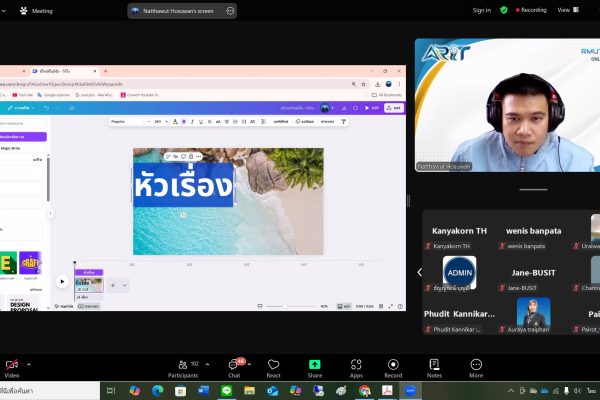This screenshot has height=400, width=600.
Task: Toggle italic in Canva text toolbar
Action: [192, 122]
